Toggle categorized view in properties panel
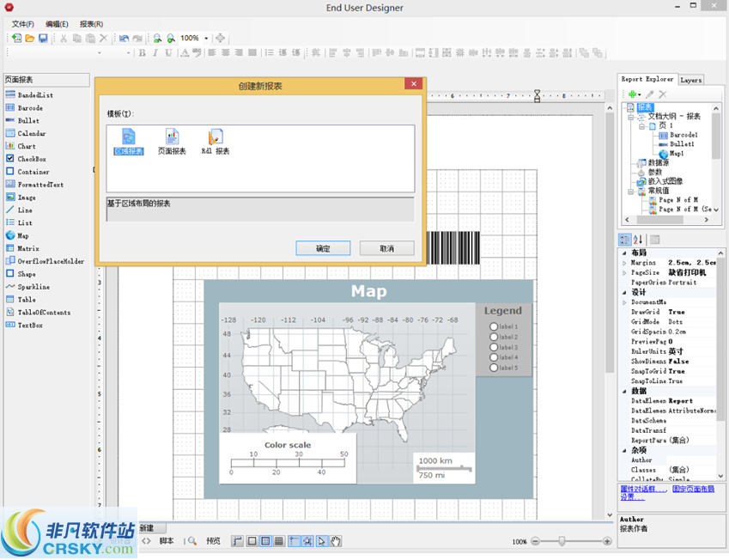Viewport: 729px width, 560px height. click(x=624, y=240)
